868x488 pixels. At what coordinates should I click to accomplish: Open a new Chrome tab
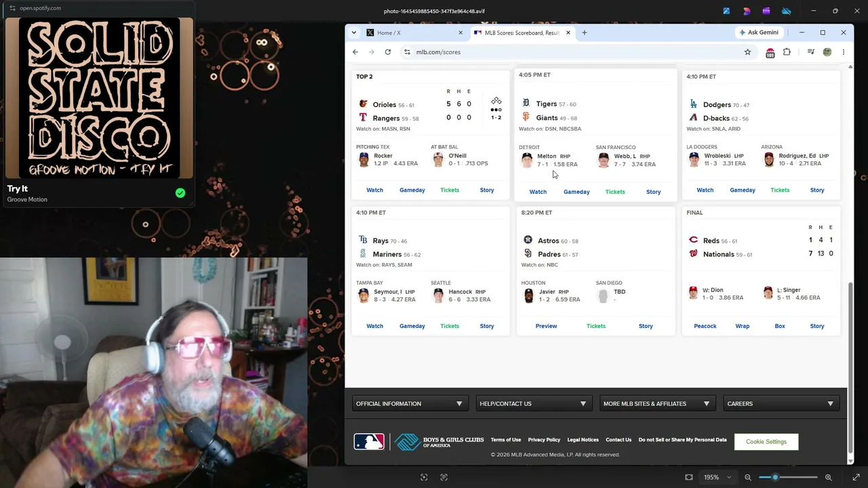[585, 33]
